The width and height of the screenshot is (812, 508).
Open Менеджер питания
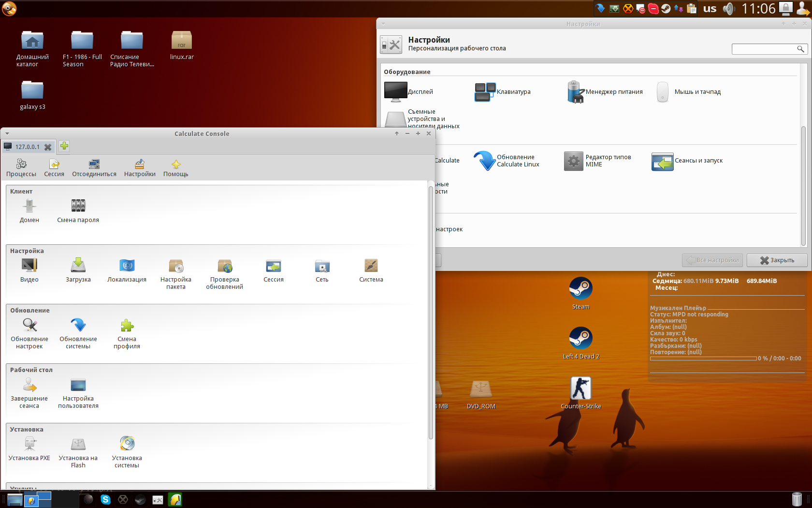click(605, 92)
